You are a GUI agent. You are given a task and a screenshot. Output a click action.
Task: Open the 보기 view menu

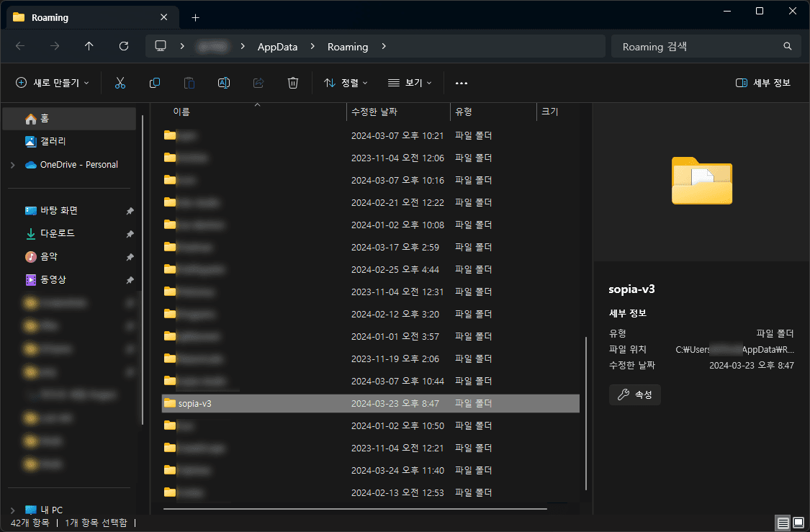tap(410, 83)
